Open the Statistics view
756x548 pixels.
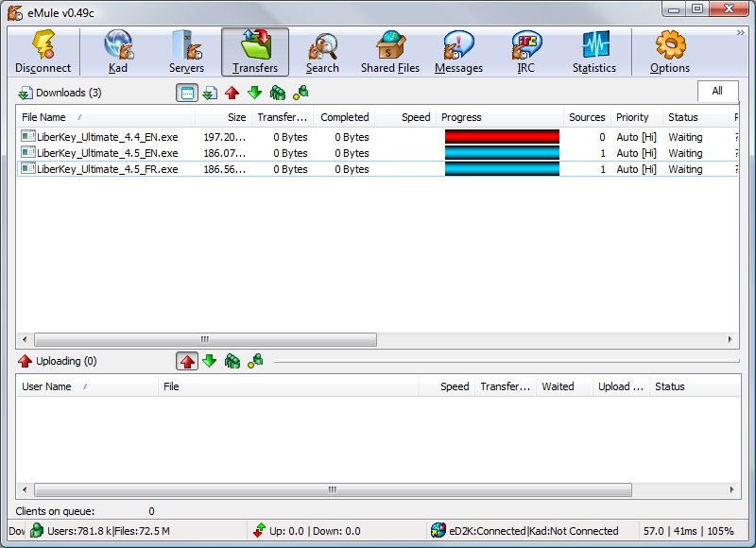[594, 52]
